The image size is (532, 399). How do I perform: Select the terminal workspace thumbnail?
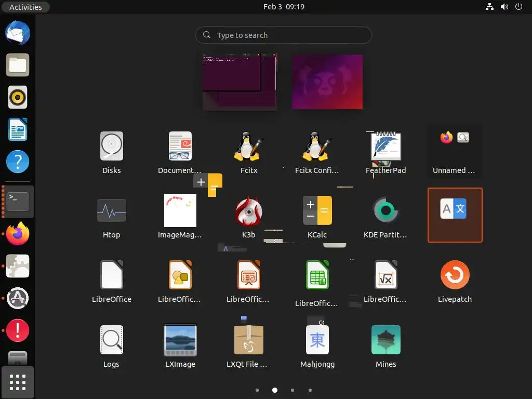click(240, 82)
